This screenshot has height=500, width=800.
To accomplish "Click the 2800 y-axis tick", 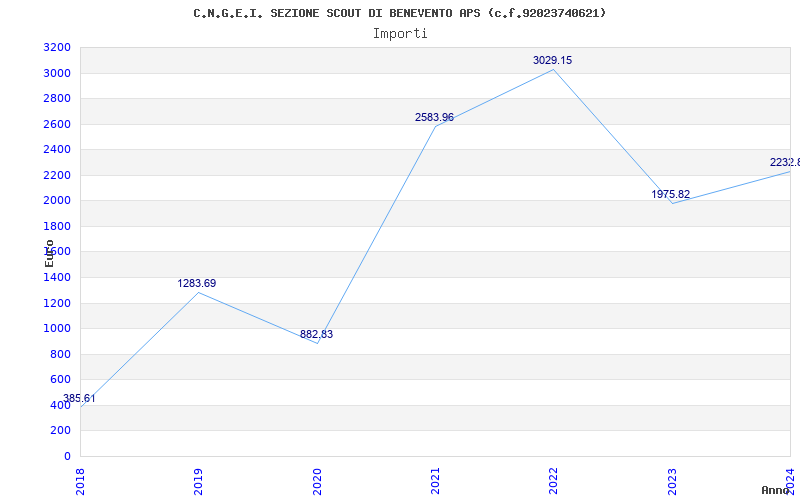I will point(57,98).
